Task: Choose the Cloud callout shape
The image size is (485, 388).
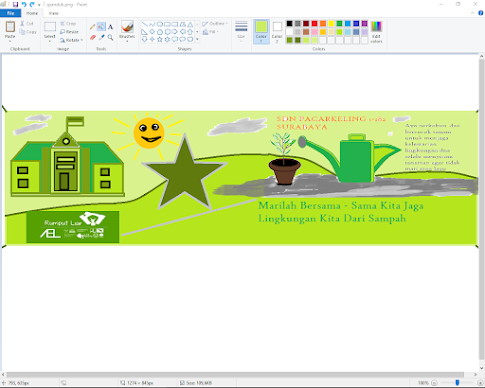Action: [x=190, y=39]
